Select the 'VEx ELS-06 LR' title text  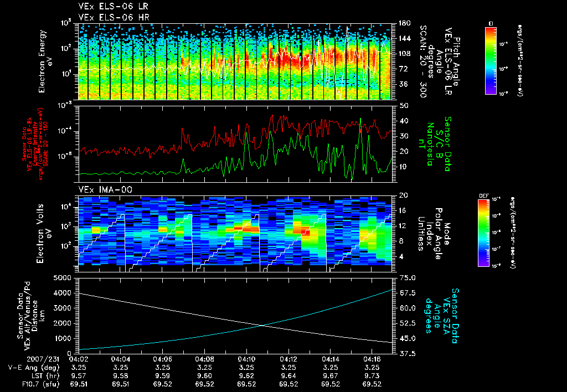113,7
